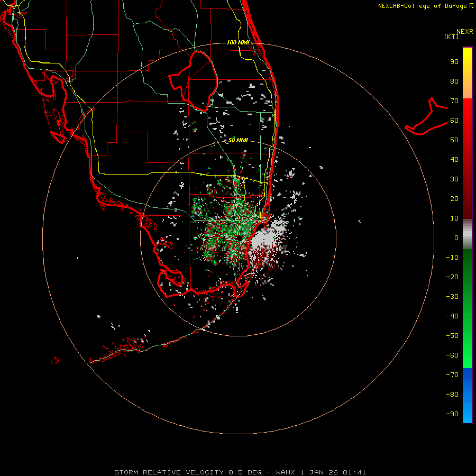476x476 pixels.
Task: Click the -10 value on the velocity scale
Action: (452, 258)
